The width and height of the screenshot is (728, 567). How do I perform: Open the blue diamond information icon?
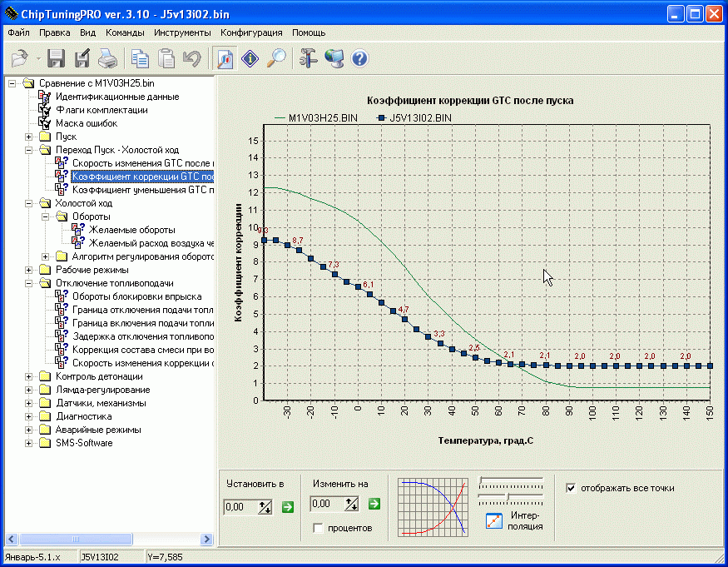250,58
